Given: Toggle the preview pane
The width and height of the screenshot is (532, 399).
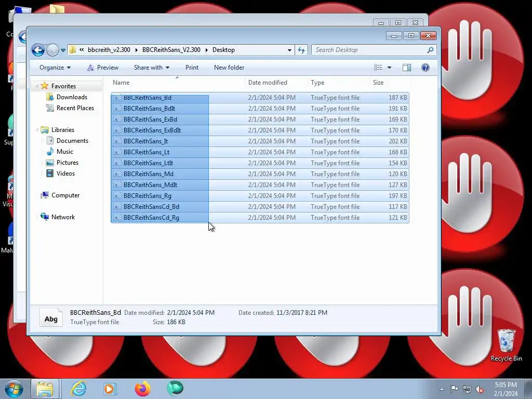Looking at the screenshot, I should pyautogui.click(x=406, y=68).
